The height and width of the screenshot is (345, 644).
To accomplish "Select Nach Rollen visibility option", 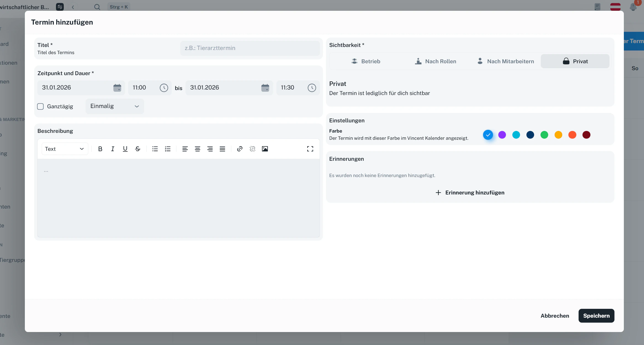I will click(435, 61).
